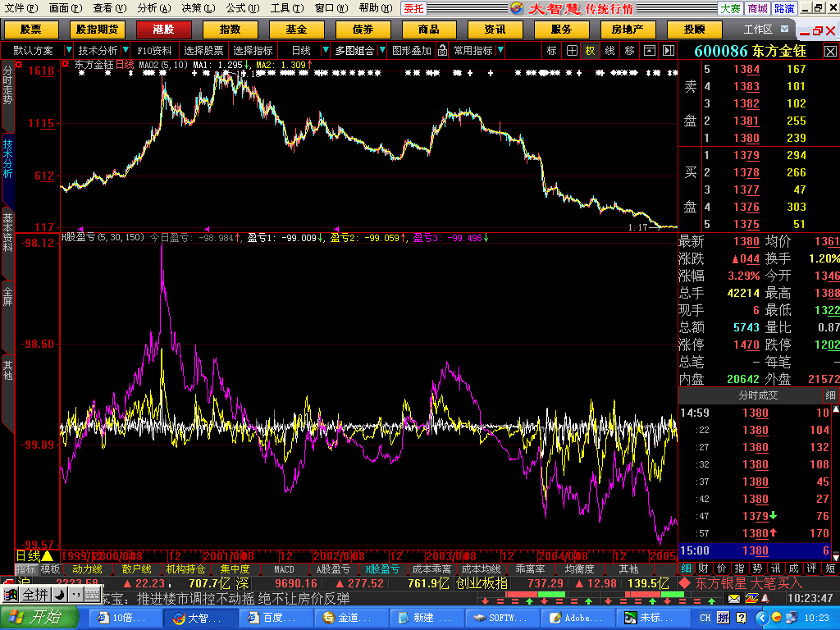The width and height of the screenshot is (840, 630).
Task: Open the 文件(F) menu
Action: point(21,8)
